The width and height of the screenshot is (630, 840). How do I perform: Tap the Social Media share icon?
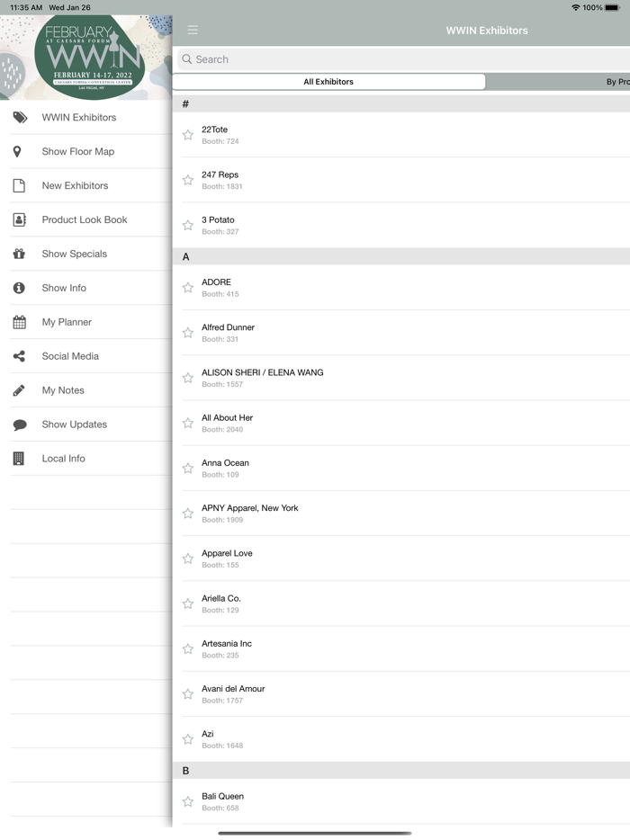coord(19,356)
